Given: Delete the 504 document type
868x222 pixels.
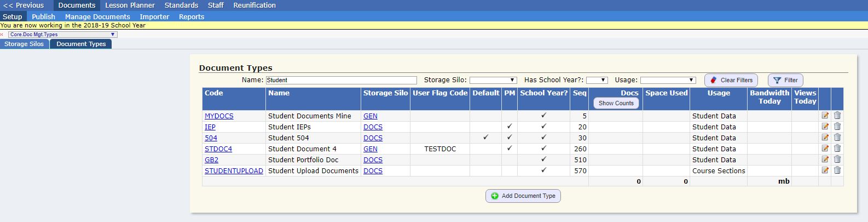Looking at the screenshot, I should (837, 138).
